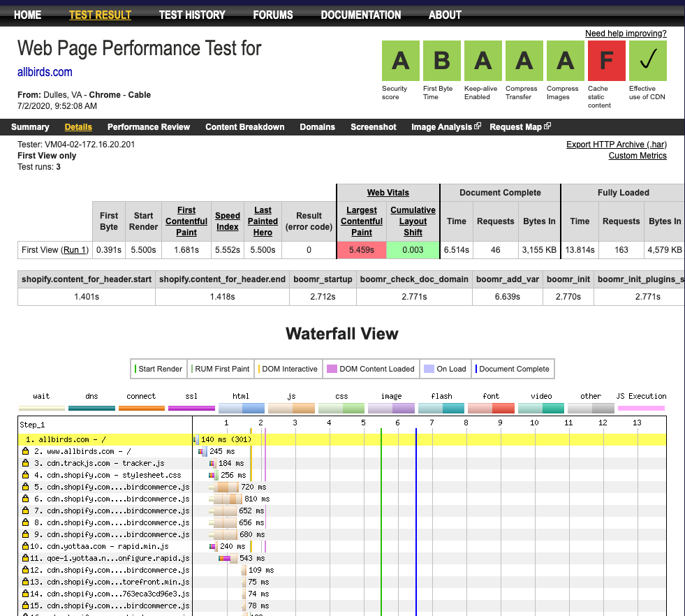Click the Speed Index column link
Image resolution: width=685 pixels, height=616 pixels.
pos(227,221)
